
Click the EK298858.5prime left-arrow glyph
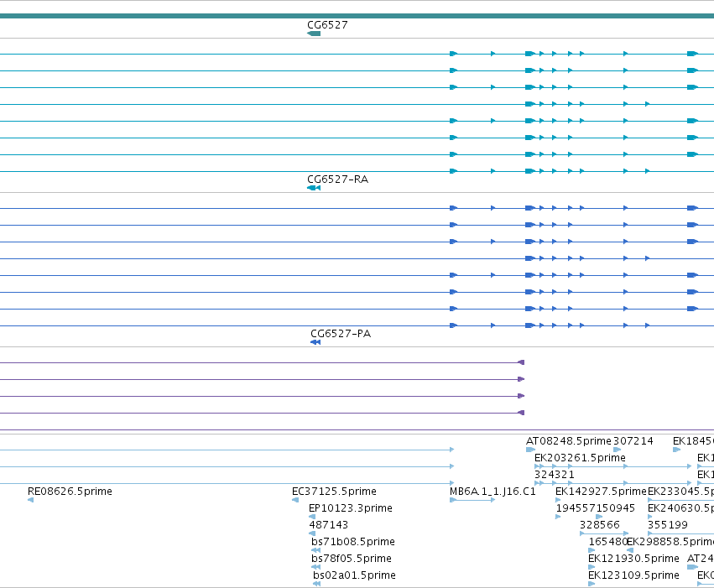tap(630, 550)
